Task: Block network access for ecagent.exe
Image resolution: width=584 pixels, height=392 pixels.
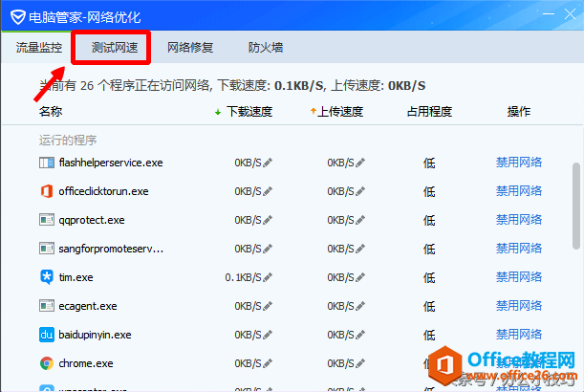Action: (x=519, y=306)
